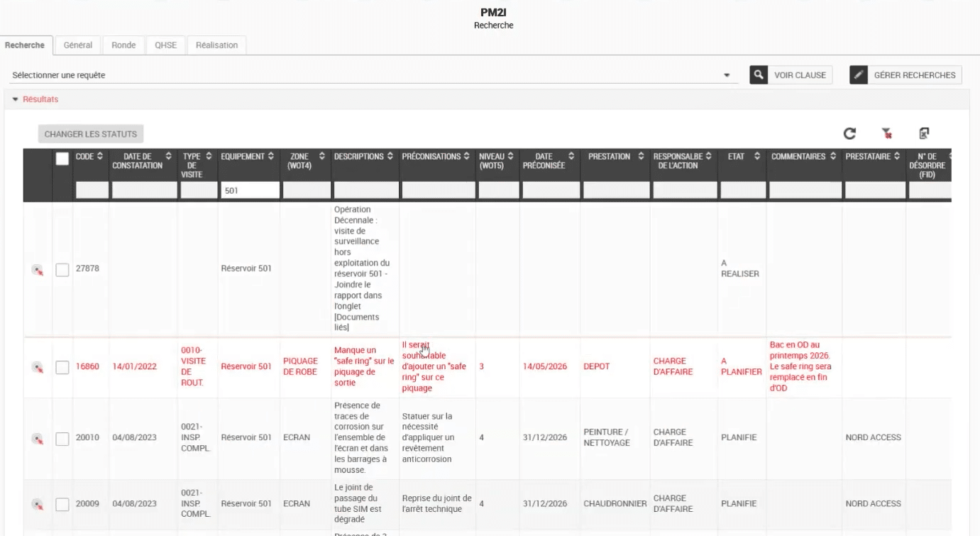
Task: Open details icon for row 27878
Action: [38, 270]
